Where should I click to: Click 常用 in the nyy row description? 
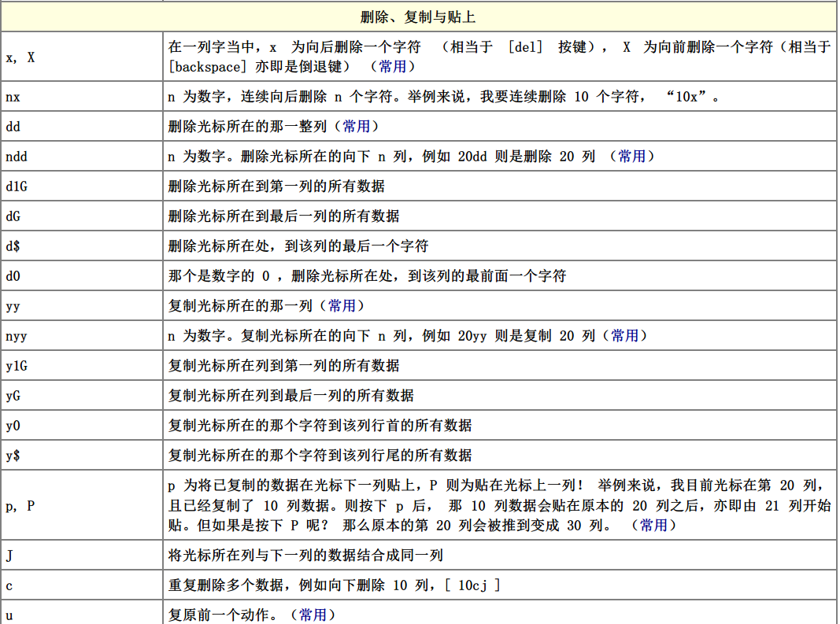click(624, 336)
